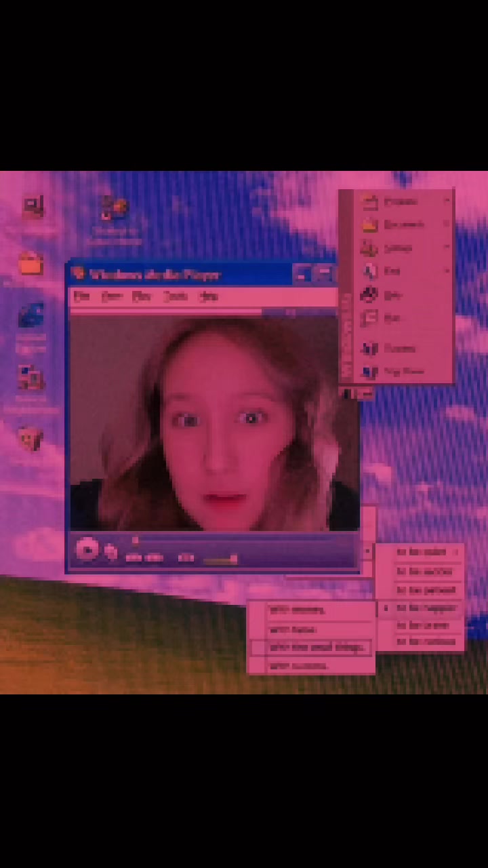
Task: Open the My Computer desktop icon
Action: pyautogui.click(x=32, y=207)
